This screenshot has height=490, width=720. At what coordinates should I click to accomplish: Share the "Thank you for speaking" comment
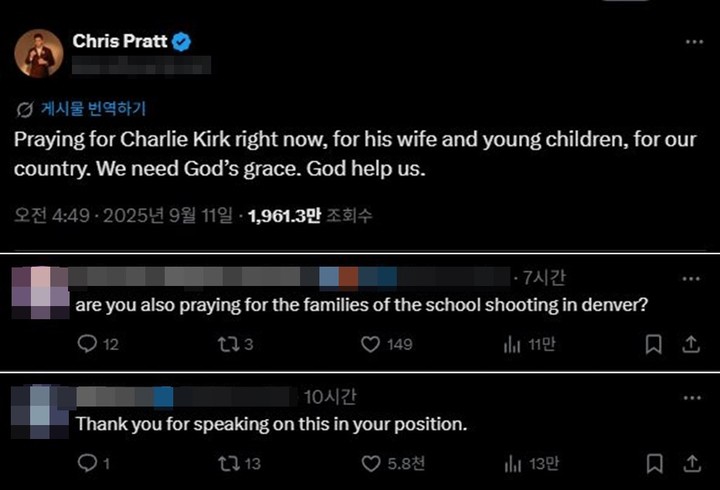coord(690,462)
